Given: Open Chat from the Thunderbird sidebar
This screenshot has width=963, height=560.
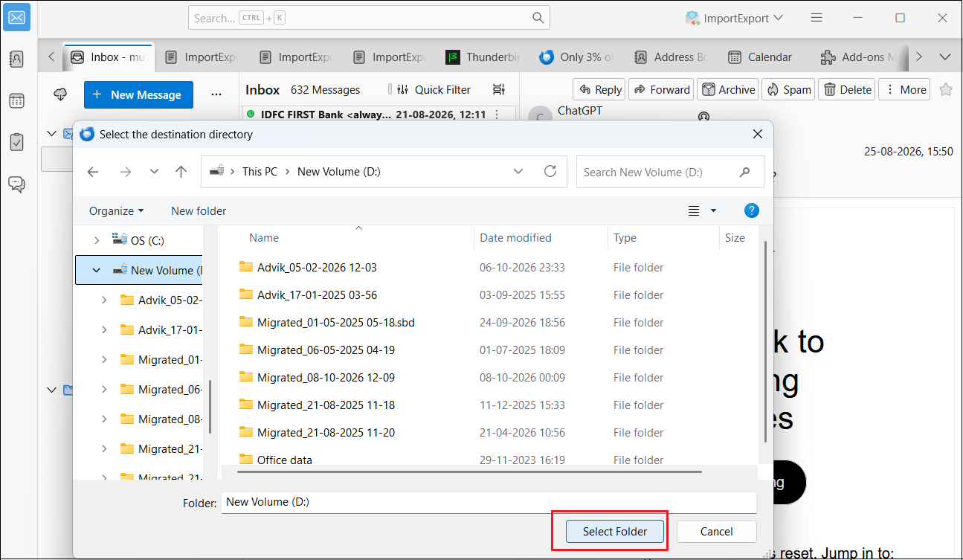Looking at the screenshot, I should click(x=17, y=184).
